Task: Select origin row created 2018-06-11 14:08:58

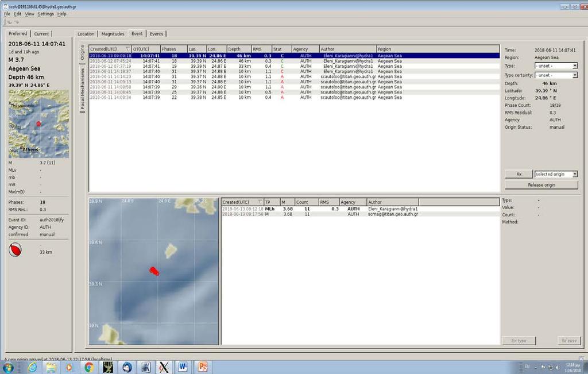Action: (x=295, y=87)
